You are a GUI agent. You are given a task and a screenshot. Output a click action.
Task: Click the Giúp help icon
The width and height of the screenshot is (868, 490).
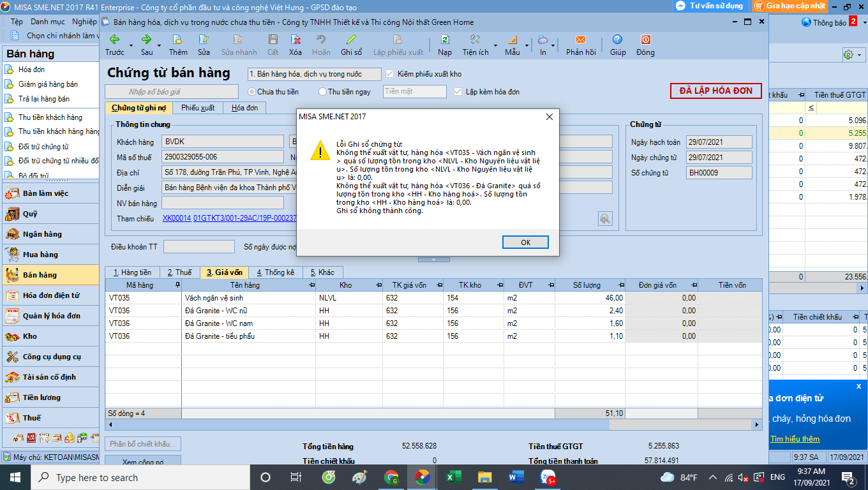[618, 39]
